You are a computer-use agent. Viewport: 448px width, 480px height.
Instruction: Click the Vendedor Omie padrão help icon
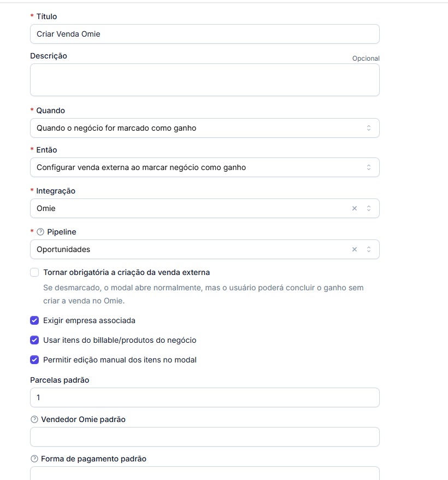pos(34,420)
